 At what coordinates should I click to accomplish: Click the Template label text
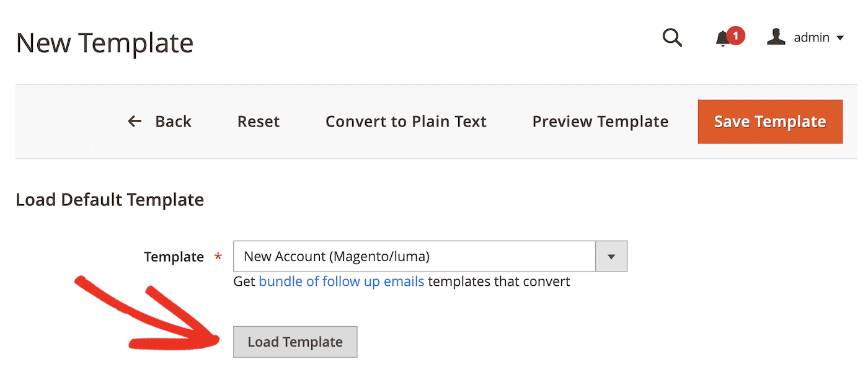[174, 256]
